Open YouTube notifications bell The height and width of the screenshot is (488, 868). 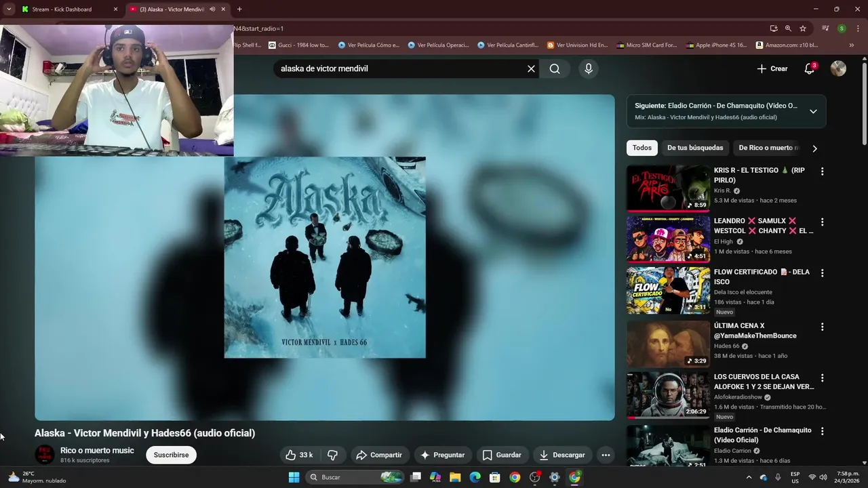(810, 68)
